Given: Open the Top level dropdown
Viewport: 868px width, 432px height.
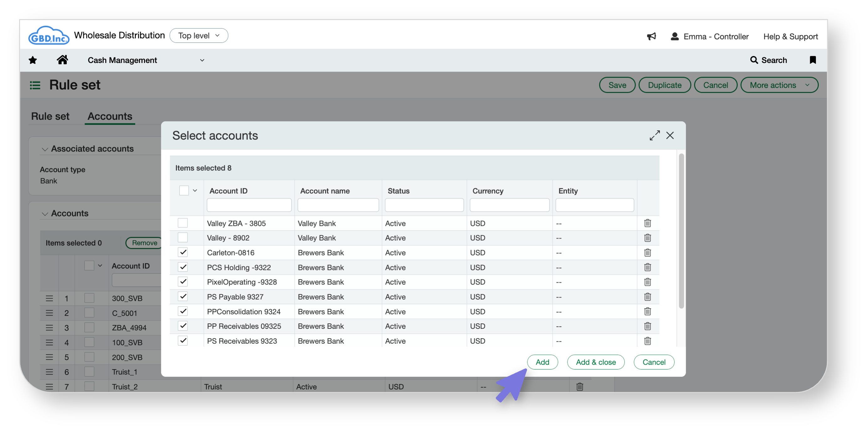Looking at the screenshot, I should coord(199,36).
